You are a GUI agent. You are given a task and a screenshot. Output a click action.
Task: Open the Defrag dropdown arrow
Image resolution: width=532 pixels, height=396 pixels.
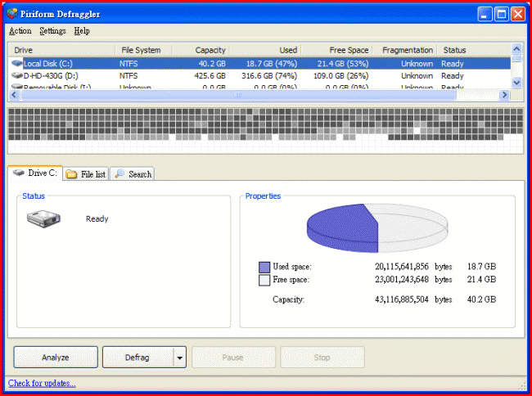click(x=180, y=358)
